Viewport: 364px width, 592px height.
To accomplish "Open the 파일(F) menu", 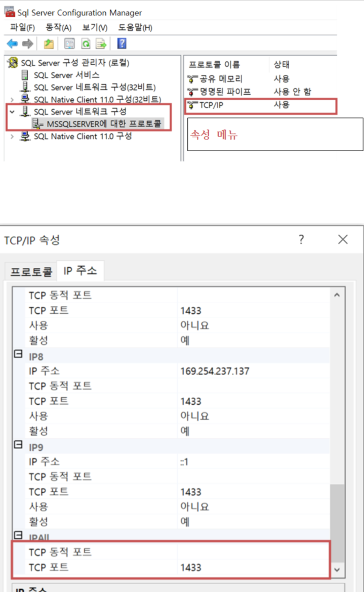I will 22,28.
